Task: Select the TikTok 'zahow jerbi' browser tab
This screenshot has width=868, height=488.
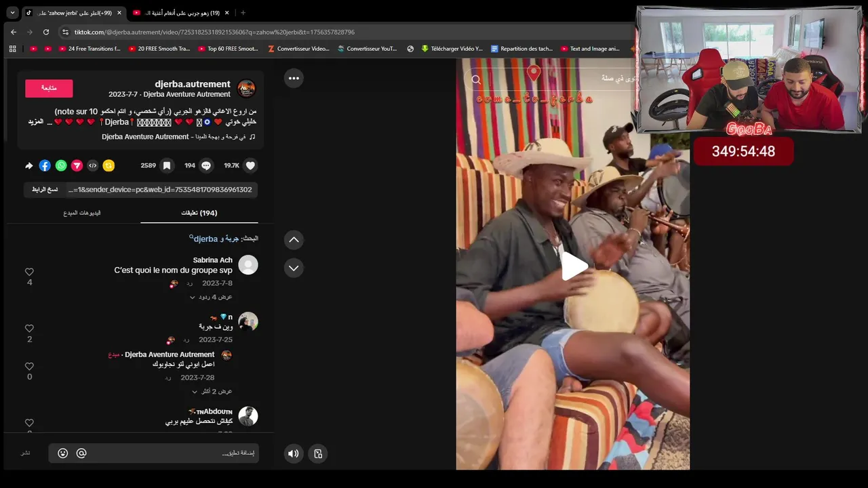Action: point(74,13)
